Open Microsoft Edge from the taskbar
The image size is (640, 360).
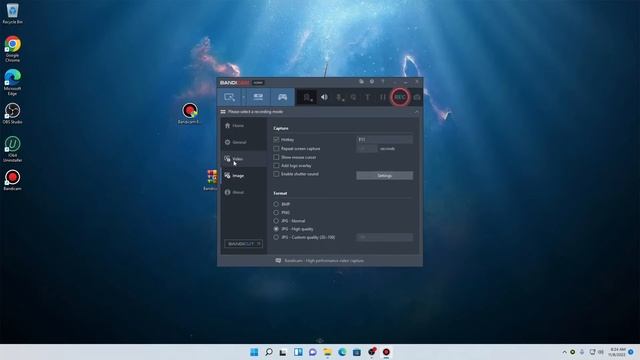[342, 352]
